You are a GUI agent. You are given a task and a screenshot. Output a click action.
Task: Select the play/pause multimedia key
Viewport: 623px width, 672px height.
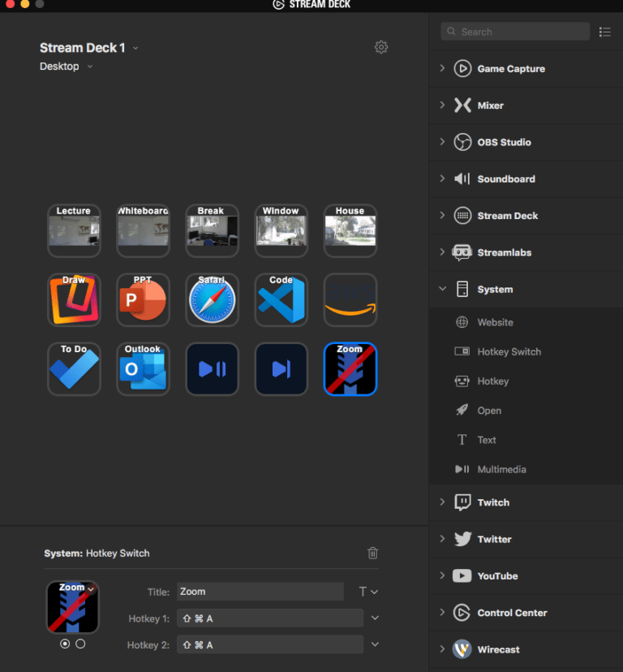click(x=212, y=368)
